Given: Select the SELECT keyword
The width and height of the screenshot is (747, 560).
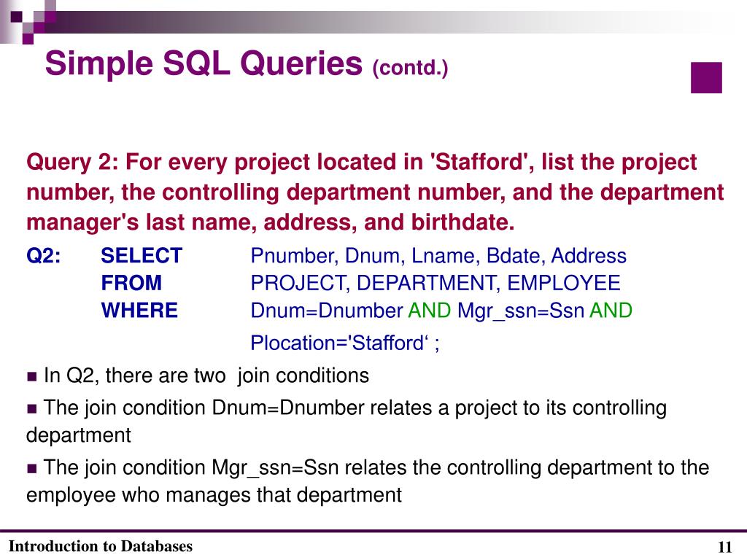Looking at the screenshot, I should pos(142,256).
